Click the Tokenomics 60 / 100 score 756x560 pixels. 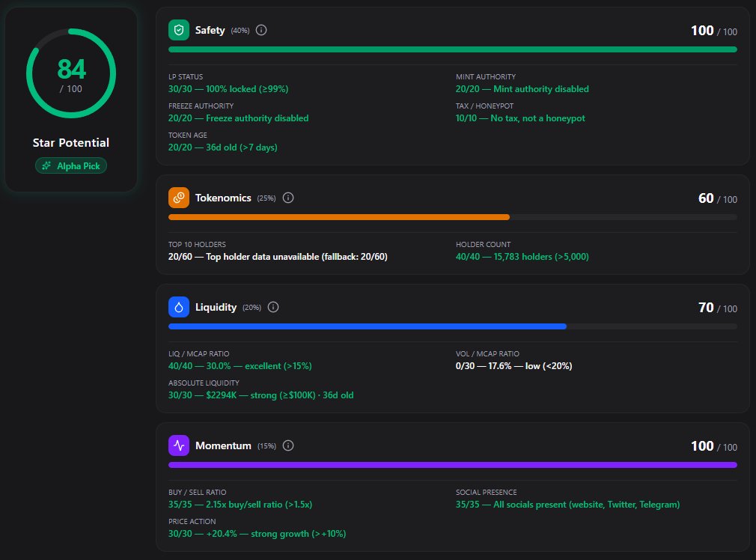pyautogui.click(x=717, y=198)
